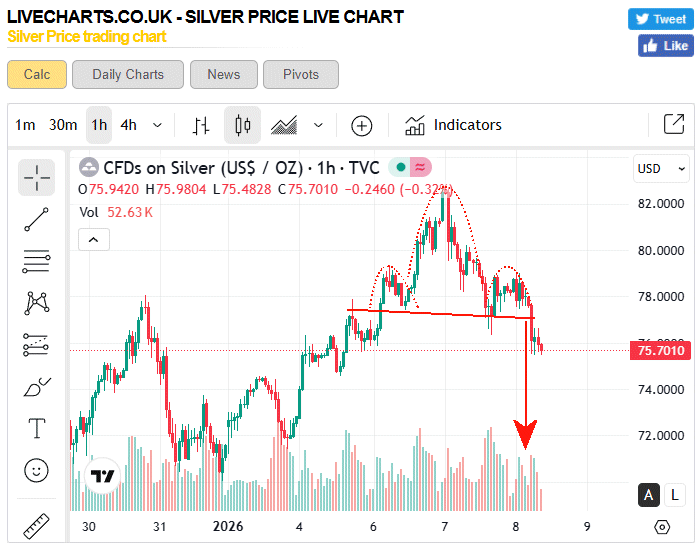Select the text annotation tool
The image size is (698, 544).
click(37, 428)
